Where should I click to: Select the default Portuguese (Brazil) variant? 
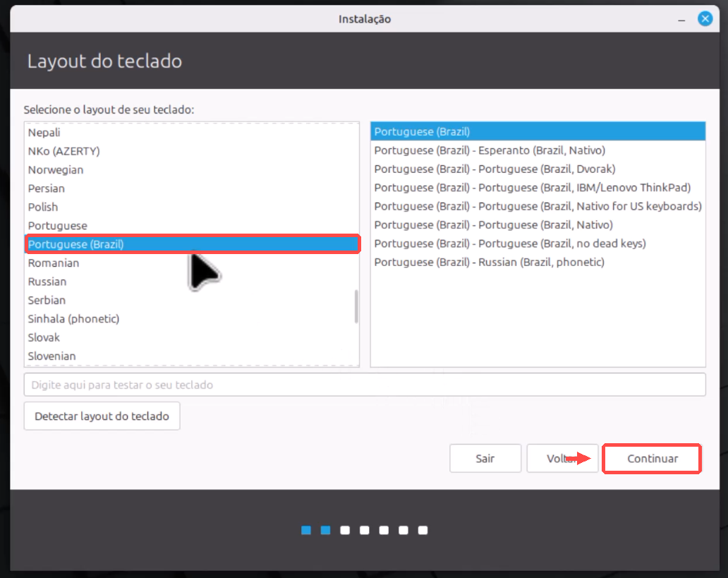(538, 131)
